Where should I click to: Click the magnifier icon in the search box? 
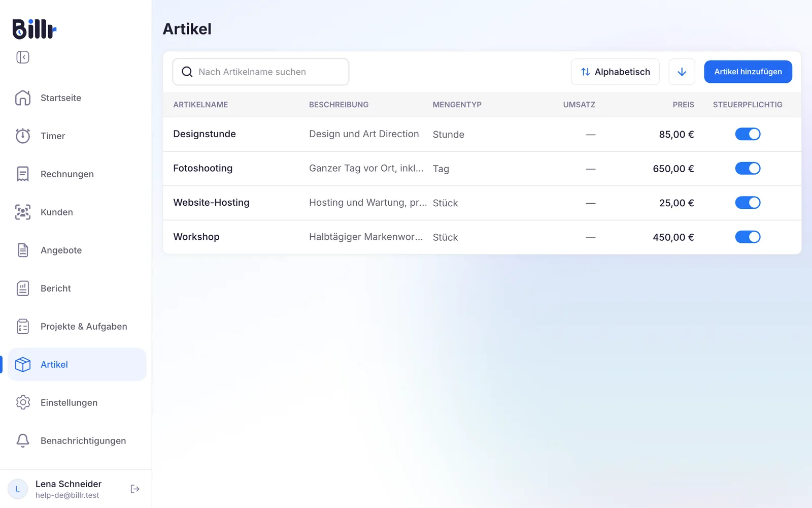pyautogui.click(x=187, y=72)
